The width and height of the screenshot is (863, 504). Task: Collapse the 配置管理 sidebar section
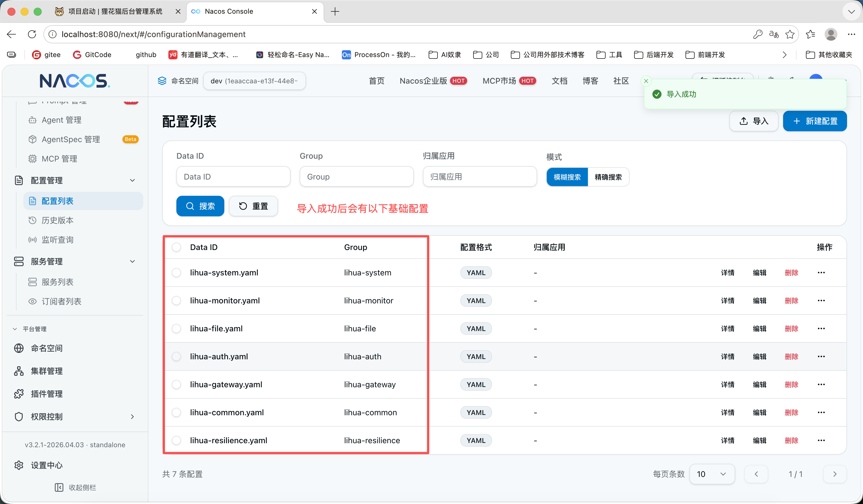pyautogui.click(x=132, y=180)
